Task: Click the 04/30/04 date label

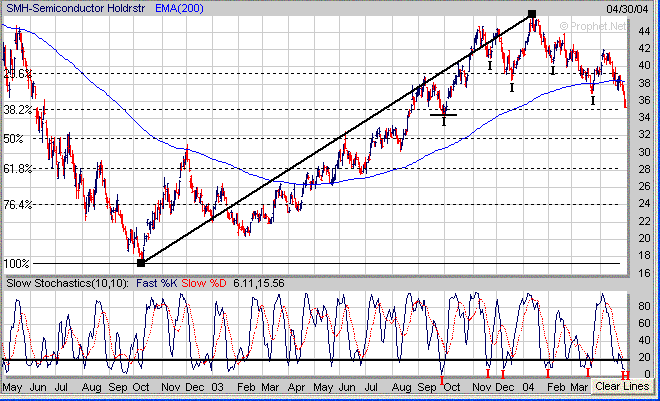Action: (x=627, y=9)
